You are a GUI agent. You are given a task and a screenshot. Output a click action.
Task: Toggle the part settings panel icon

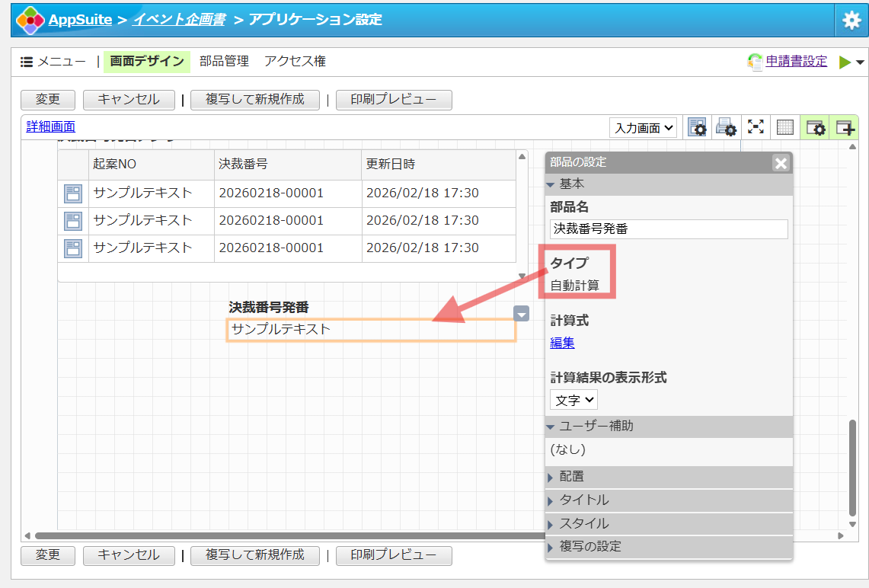coord(814,126)
